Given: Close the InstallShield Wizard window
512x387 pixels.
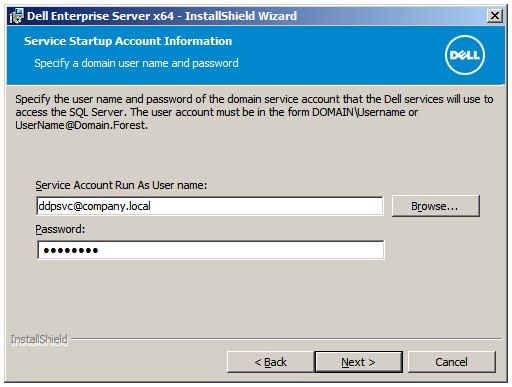Looking at the screenshot, I should [495, 16].
